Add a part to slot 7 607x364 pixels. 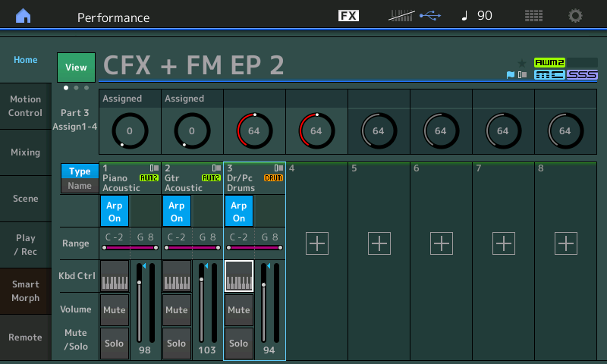click(x=504, y=243)
